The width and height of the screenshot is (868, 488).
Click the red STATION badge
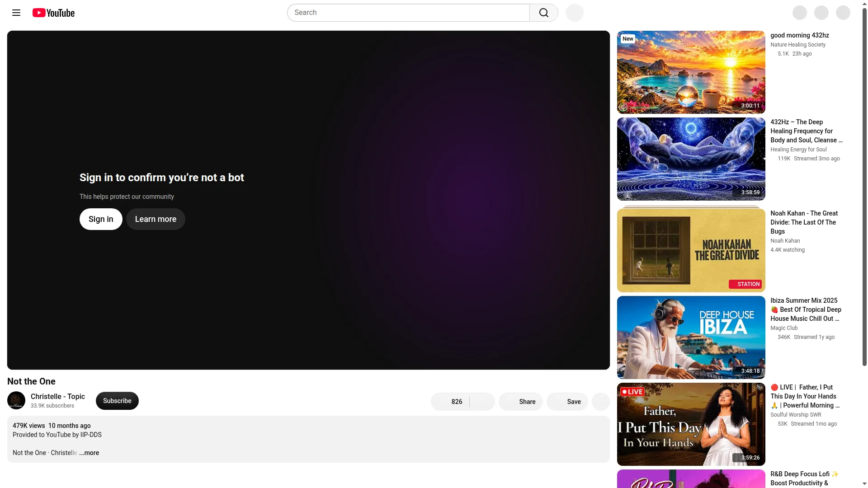tap(745, 284)
